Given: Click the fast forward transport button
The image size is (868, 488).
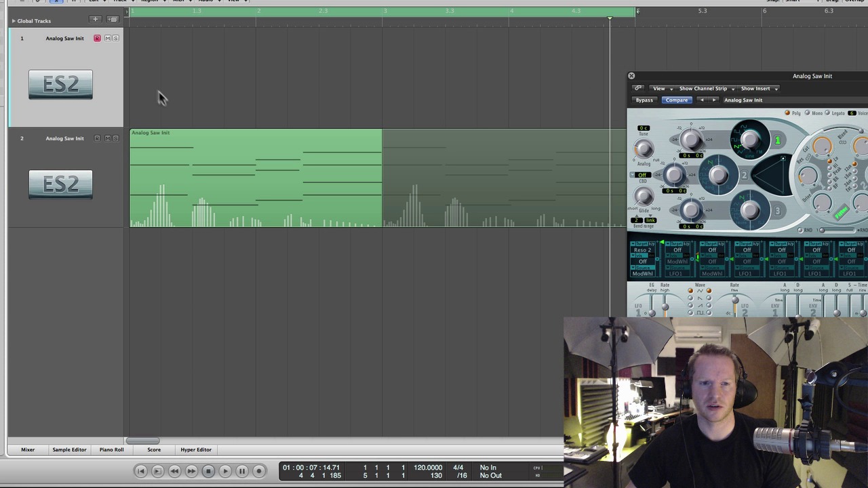Looking at the screenshot, I should (x=191, y=471).
